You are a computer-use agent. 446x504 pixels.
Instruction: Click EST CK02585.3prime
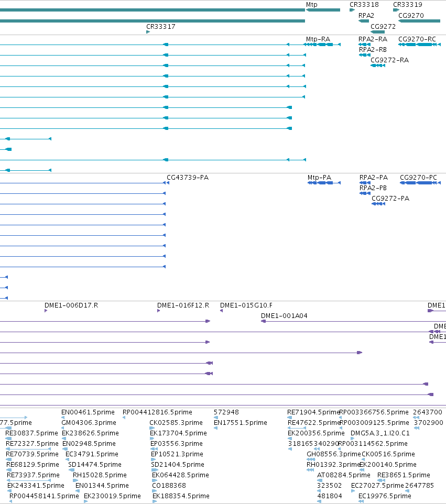tap(176, 423)
